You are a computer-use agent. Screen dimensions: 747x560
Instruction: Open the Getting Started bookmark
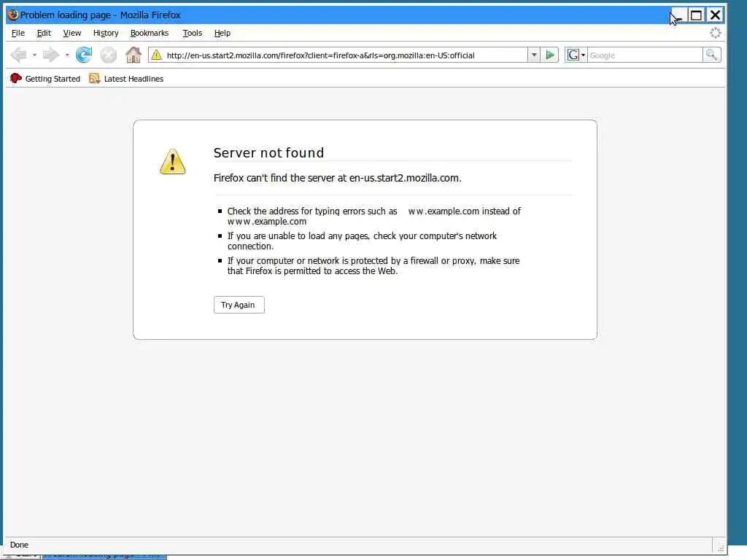(x=45, y=79)
